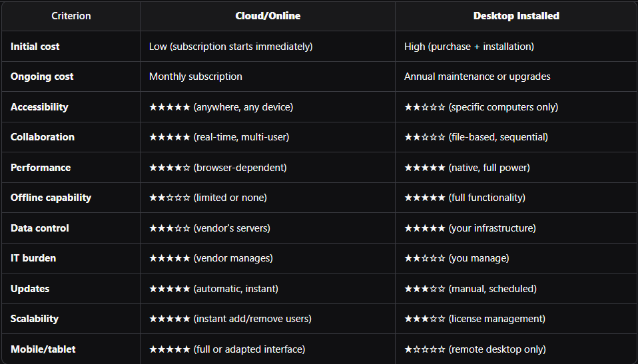Select the "Annual maintenance or upgrades" cell
Image resolution: width=638 pixels, height=364 pixels.
pyautogui.click(x=478, y=77)
